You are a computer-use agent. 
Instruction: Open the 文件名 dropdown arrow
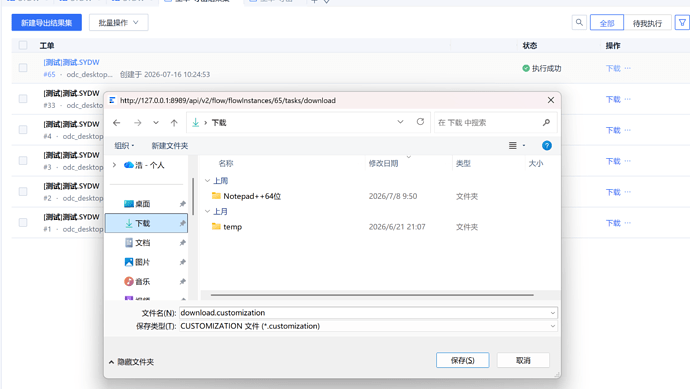pos(553,313)
